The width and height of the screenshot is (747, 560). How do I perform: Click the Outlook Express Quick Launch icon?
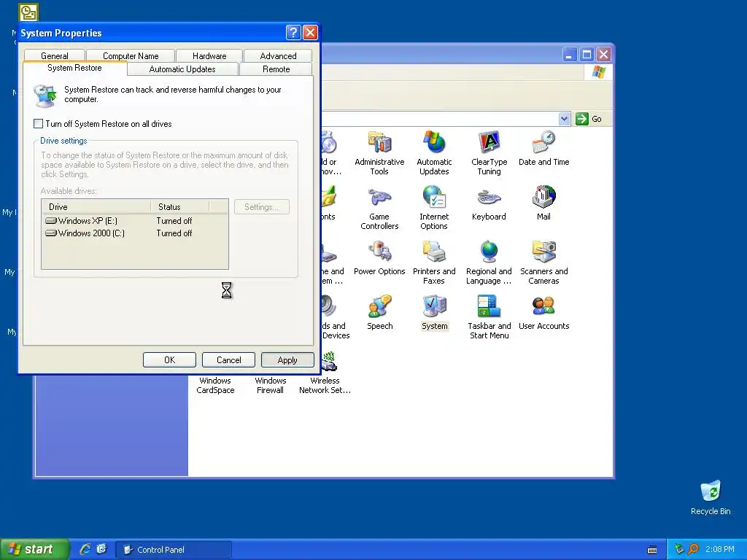tap(101, 549)
